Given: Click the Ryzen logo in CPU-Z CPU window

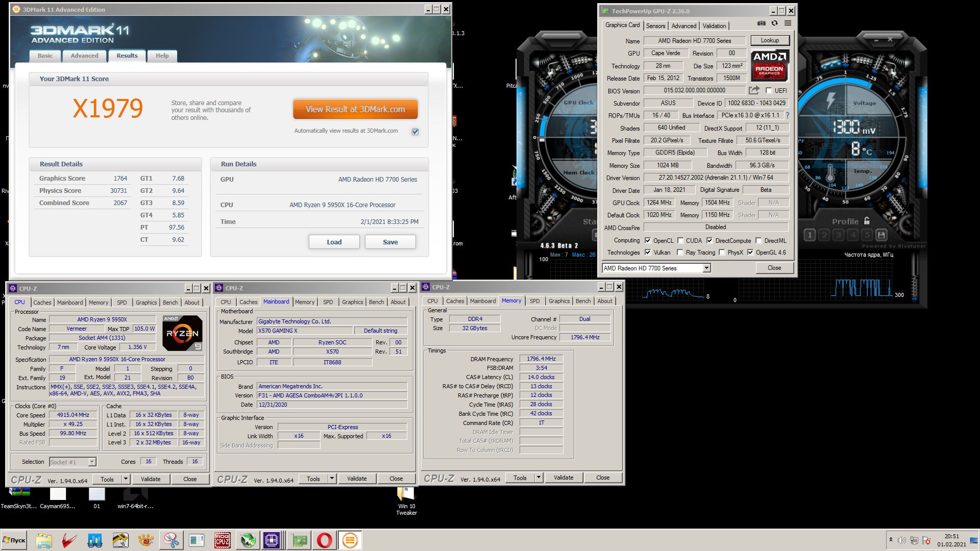Looking at the screenshot, I should (x=183, y=333).
